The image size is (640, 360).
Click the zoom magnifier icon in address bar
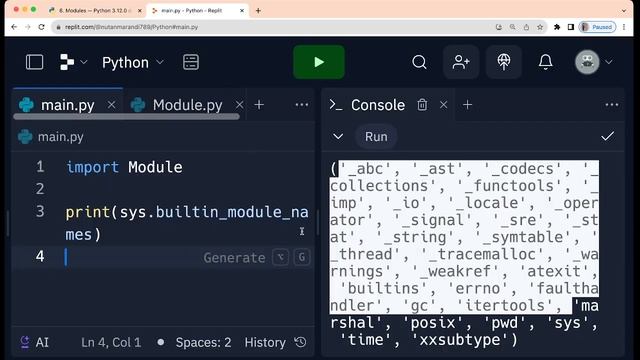click(512, 27)
